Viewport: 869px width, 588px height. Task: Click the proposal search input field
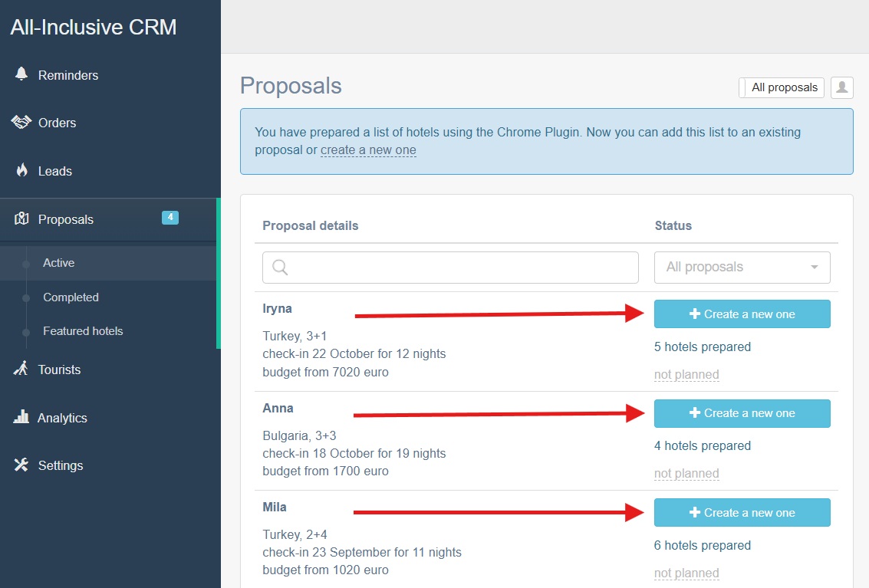pos(450,268)
